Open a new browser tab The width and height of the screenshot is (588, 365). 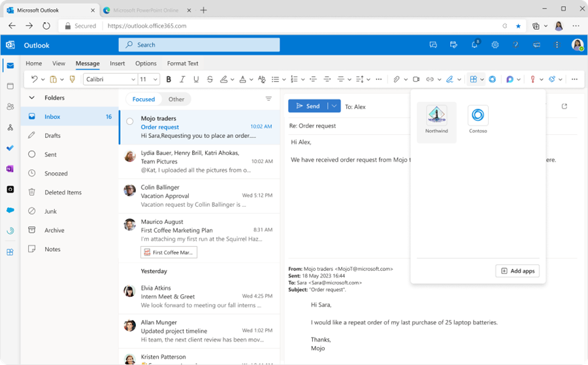[x=204, y=10]
